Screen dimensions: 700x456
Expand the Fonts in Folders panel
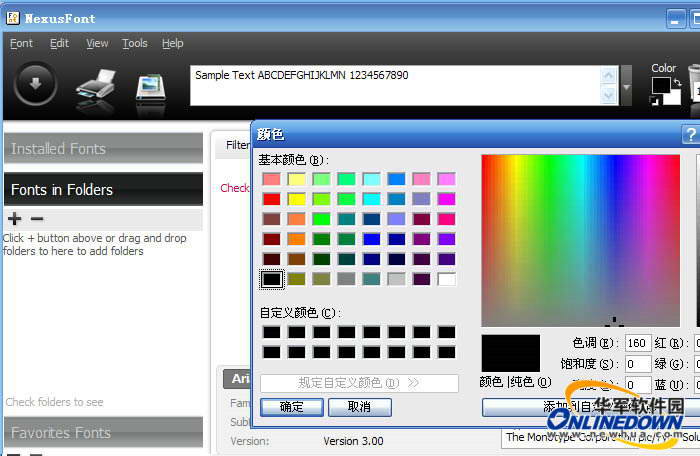[x=103, y=189]
